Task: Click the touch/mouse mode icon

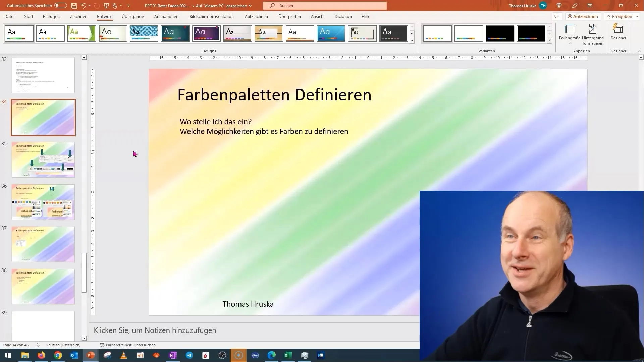Action: tap(115, 6)
